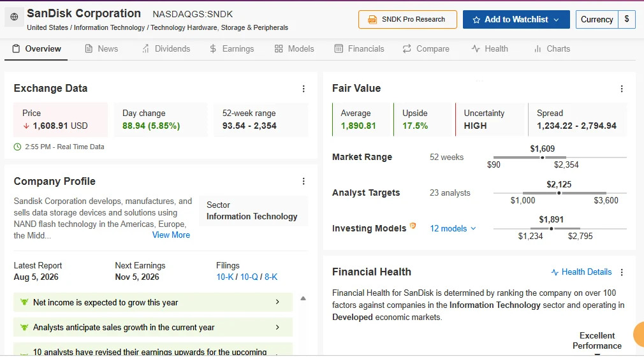This screenshot has width=644, height=357.
Task: Click the Market Range slider marker
Action: [x=542, y=157]
